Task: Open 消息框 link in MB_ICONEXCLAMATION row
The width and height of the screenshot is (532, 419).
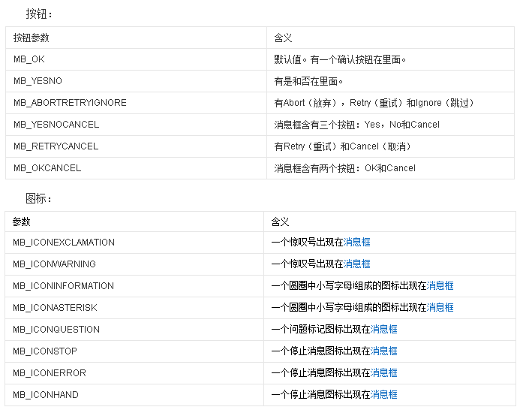Action: tap(356, 242)
